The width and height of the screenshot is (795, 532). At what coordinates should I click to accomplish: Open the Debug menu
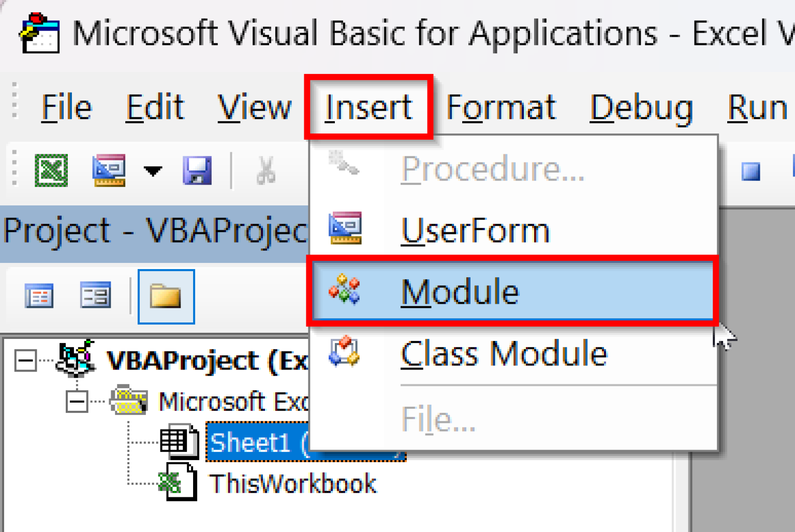point(641,108)
